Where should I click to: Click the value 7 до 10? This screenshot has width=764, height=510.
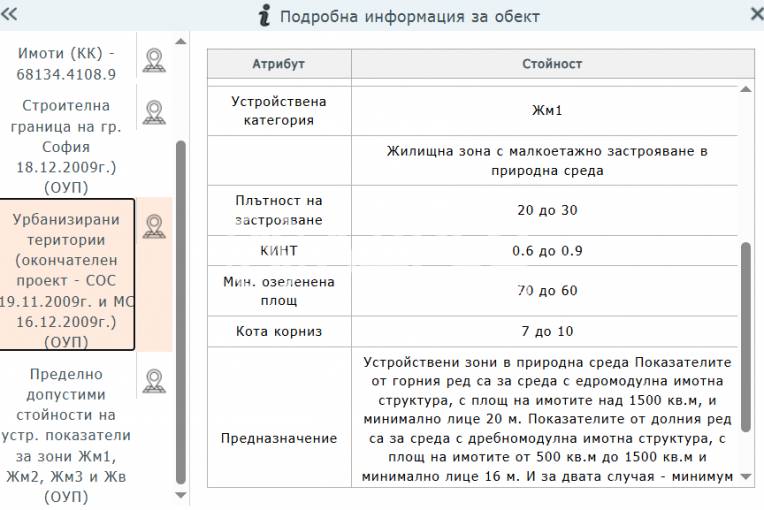click(x=547, y=332)
